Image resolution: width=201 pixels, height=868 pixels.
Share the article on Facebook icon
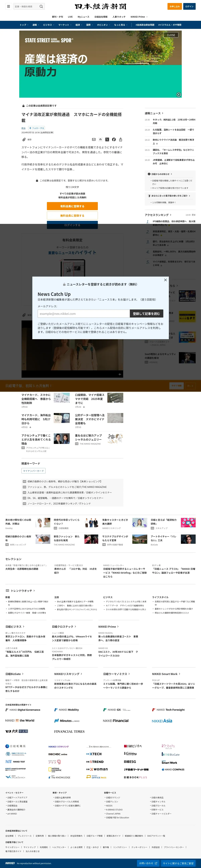pos(114,139)
